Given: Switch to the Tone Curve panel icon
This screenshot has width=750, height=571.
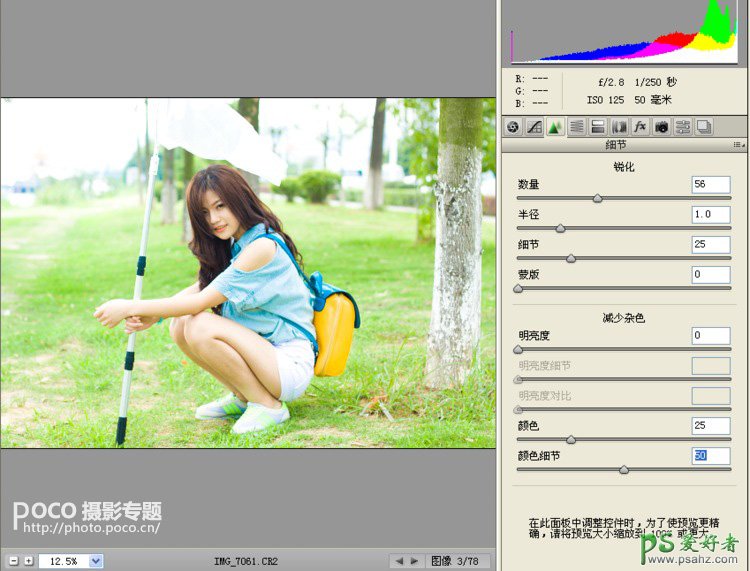Looking at the screenshot, I should click(534, 127).
